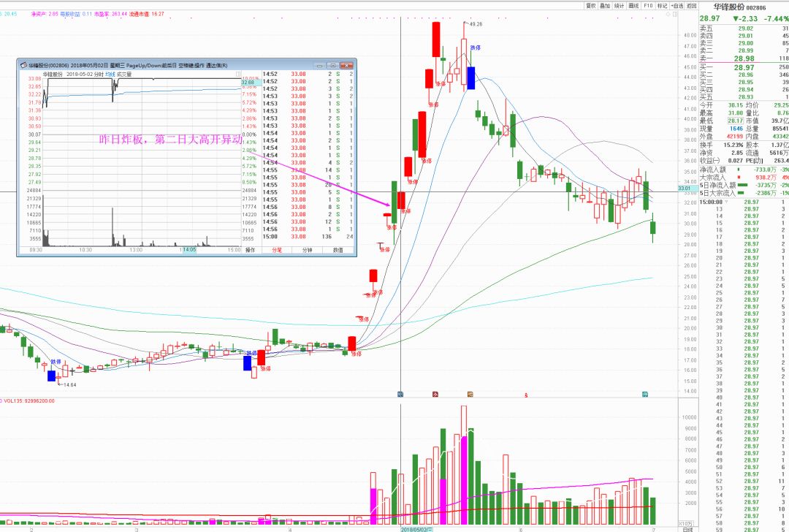This screenshot has height=532, width=789.
Task: Click the diamond icon above the price axis
Action: (x=668, y=14)
